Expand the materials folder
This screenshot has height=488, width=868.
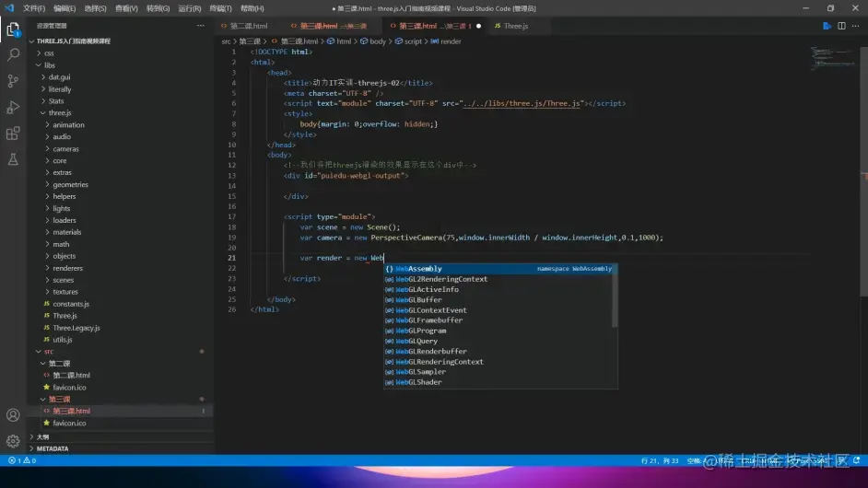coord(67,232)
